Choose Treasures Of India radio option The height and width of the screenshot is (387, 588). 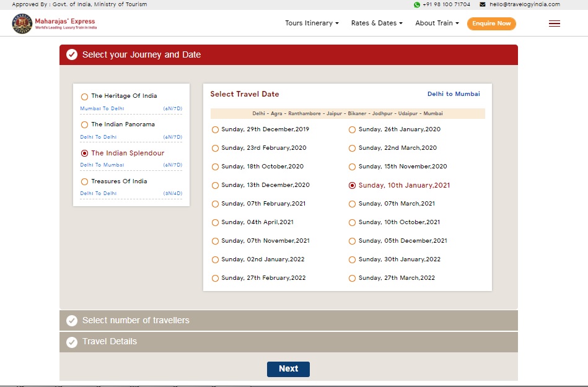click(85, 182)
